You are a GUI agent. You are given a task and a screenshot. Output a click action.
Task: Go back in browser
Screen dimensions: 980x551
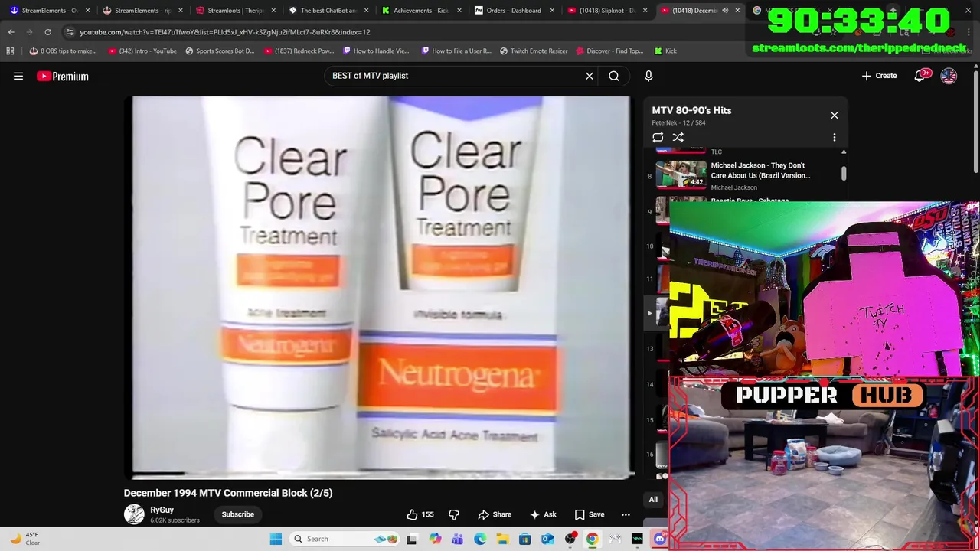[11, 32]
